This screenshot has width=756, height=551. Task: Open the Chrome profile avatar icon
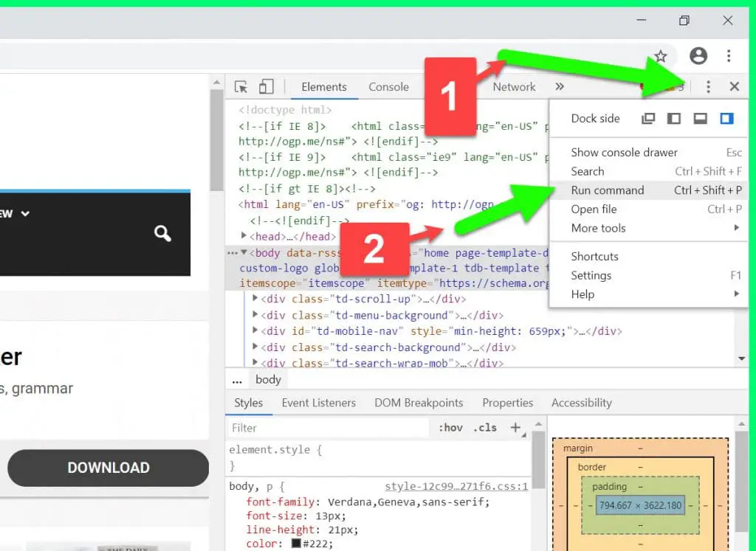(x=698, y=55)
